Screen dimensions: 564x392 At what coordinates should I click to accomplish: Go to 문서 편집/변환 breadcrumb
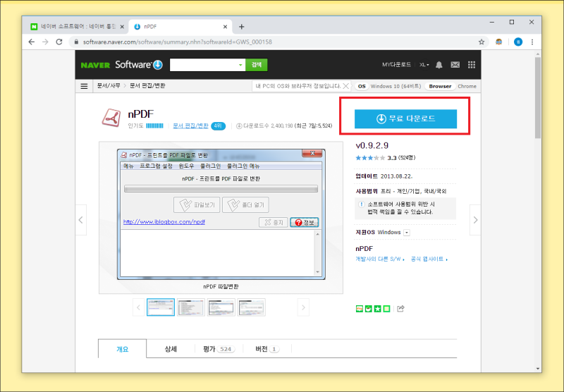coord(147,86)
